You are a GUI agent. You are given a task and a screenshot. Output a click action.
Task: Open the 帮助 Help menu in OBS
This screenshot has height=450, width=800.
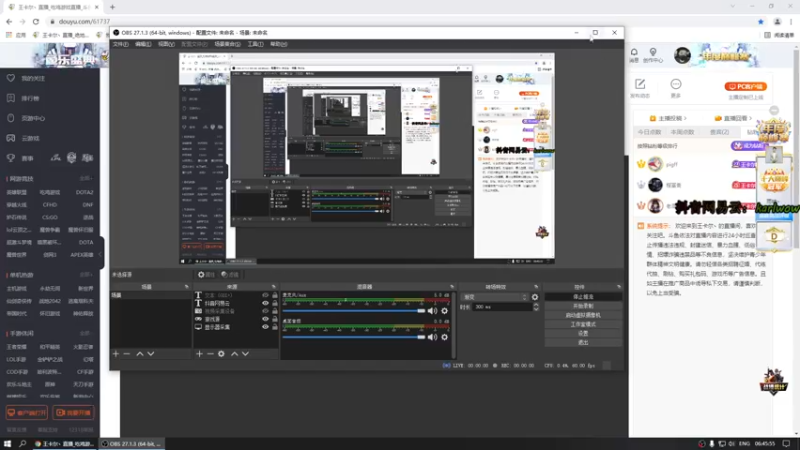pyautogui.click(x=279, y=44)
